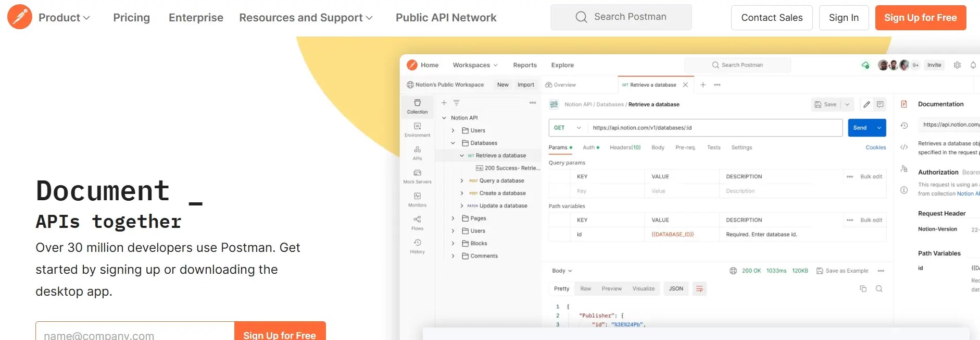Click the filter icon above the collection tree
This screenshot has height=340, width=980.
tap(456, 103)
